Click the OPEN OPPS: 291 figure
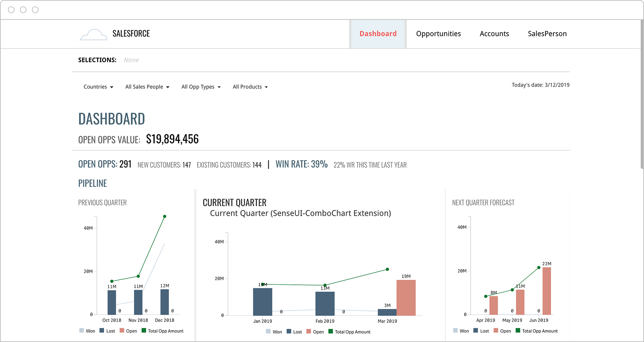This screenshot has width=644, height=342. (x=105, y=164)
